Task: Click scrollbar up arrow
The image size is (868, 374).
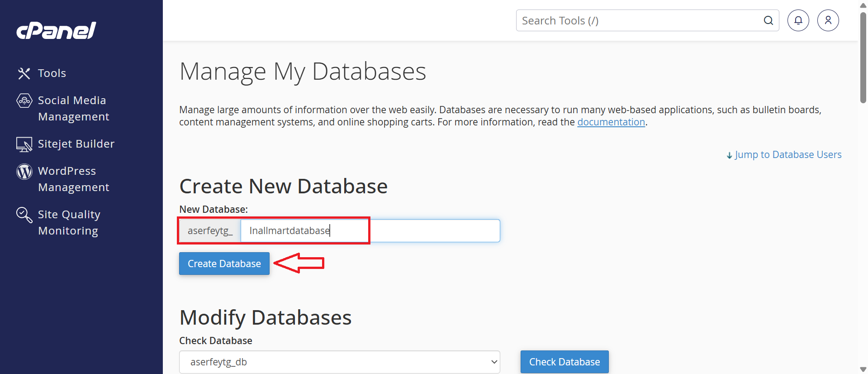Action: pyautogui.click(x=863, y=5)
